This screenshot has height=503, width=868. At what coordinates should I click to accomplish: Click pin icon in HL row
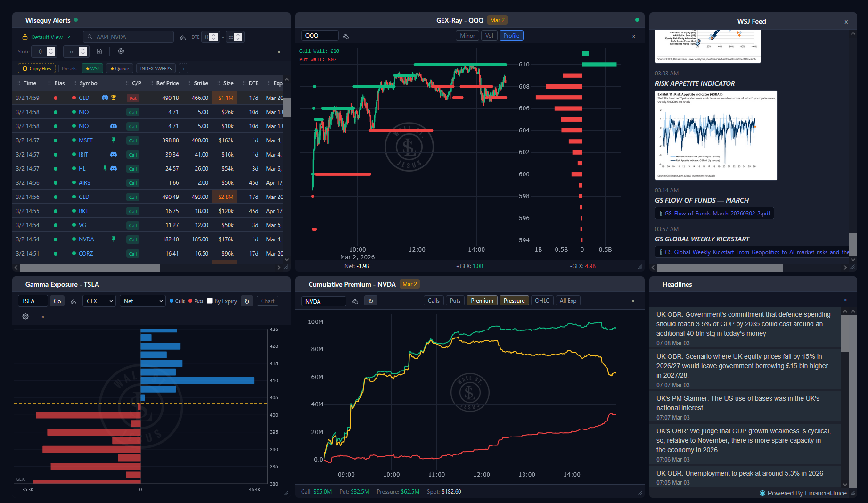(x=105, y=168)
